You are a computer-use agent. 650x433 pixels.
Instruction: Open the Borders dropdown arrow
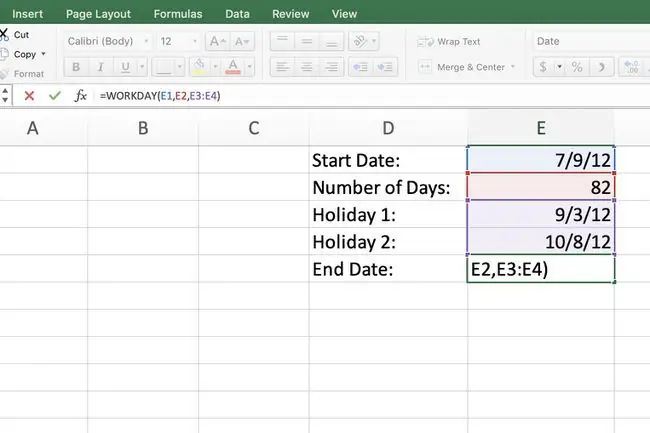pyautogui.click(x=179, y=67)
